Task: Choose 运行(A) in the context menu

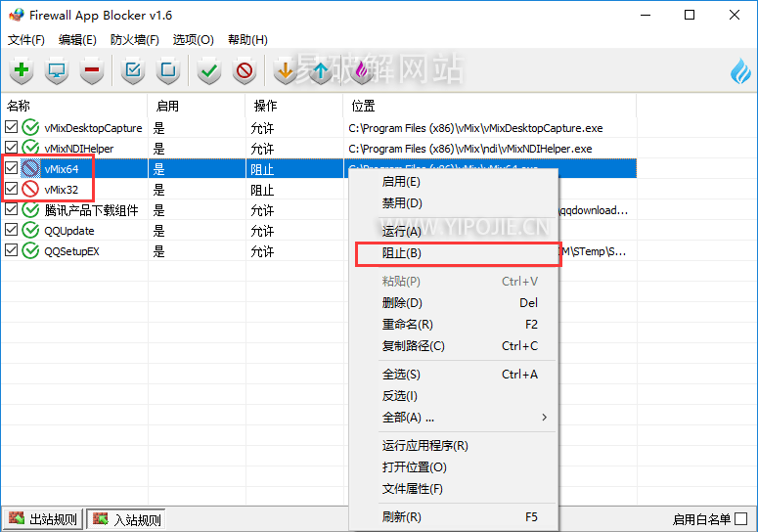Action: 454,232
